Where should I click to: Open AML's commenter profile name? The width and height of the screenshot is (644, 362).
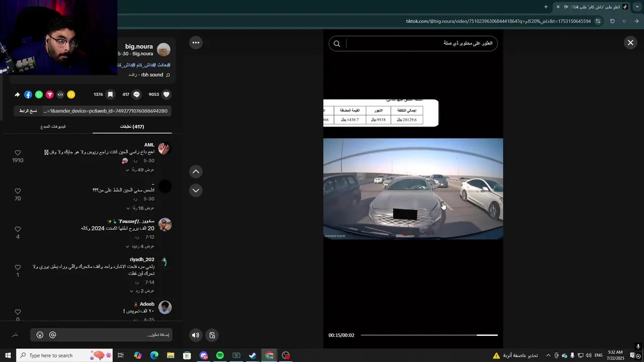[x=149, y=145]
